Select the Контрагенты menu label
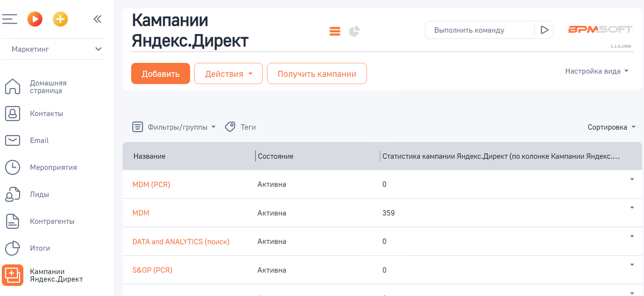The width and height of the screenshot is (644, 296). (52, 221)
